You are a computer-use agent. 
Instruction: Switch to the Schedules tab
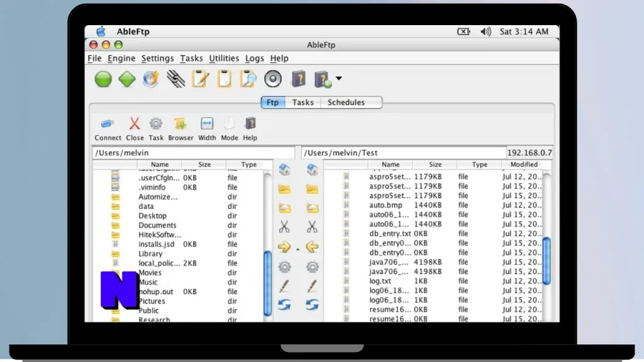point(347,102)
